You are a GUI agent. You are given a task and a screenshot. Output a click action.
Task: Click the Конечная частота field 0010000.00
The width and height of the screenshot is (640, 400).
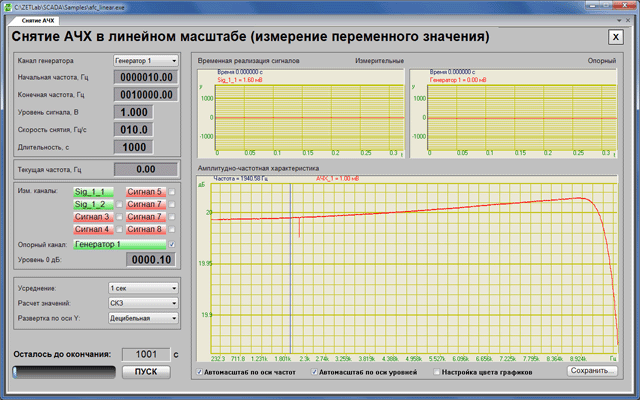click(x=146, y=95)
